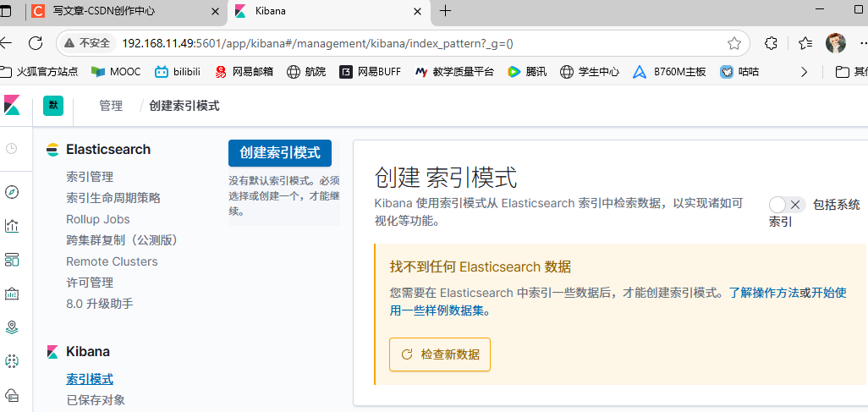This screenshot has width=868, height=412.
Task: Expand bookmarks bar overflow chevron
Action: [x=805, y=71]
